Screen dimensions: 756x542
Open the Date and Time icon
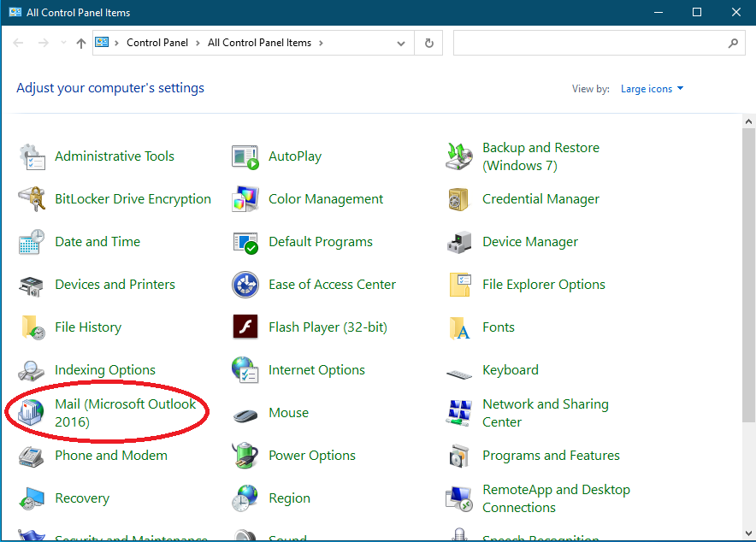click(x=32, y=242)
